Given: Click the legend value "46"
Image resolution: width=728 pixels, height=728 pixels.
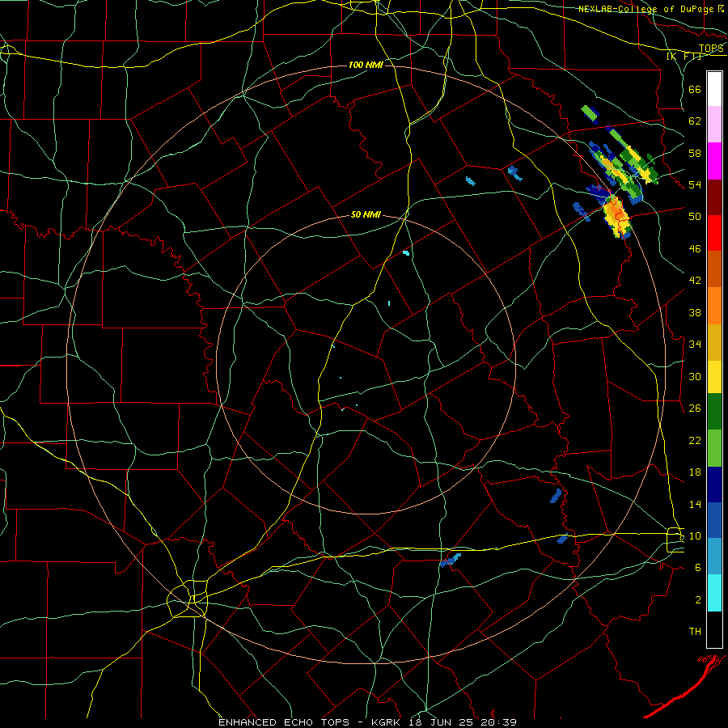Looking at the screenshot, I should tap(695, 249).
